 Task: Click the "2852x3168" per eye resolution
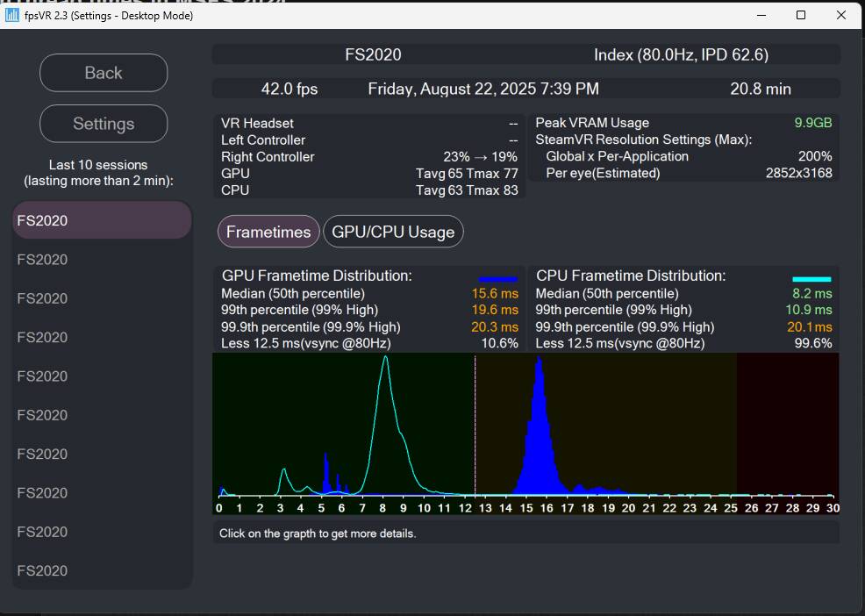click(x=799, y=173)
